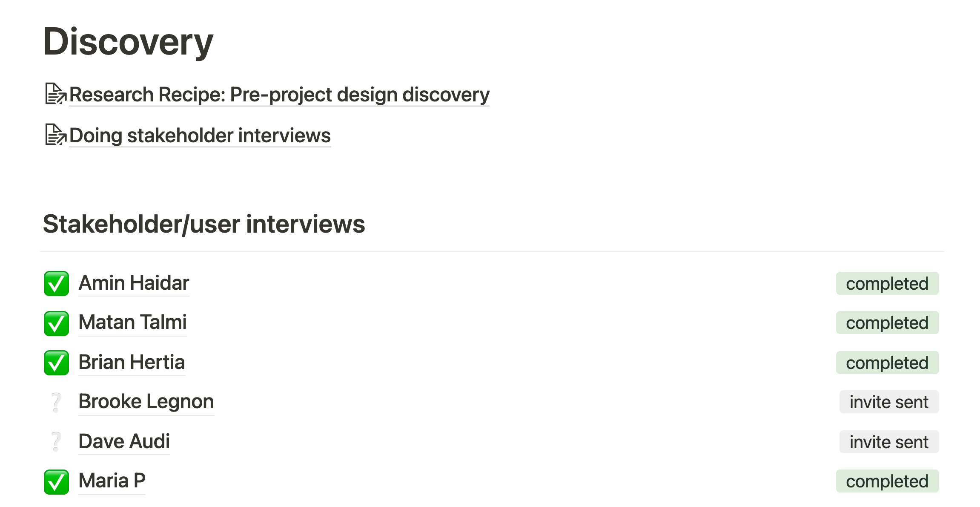Viewport: 980px width, 507px height.
Task: Click invite sent tag for Brooke Legnon
Action: [888, 402]
